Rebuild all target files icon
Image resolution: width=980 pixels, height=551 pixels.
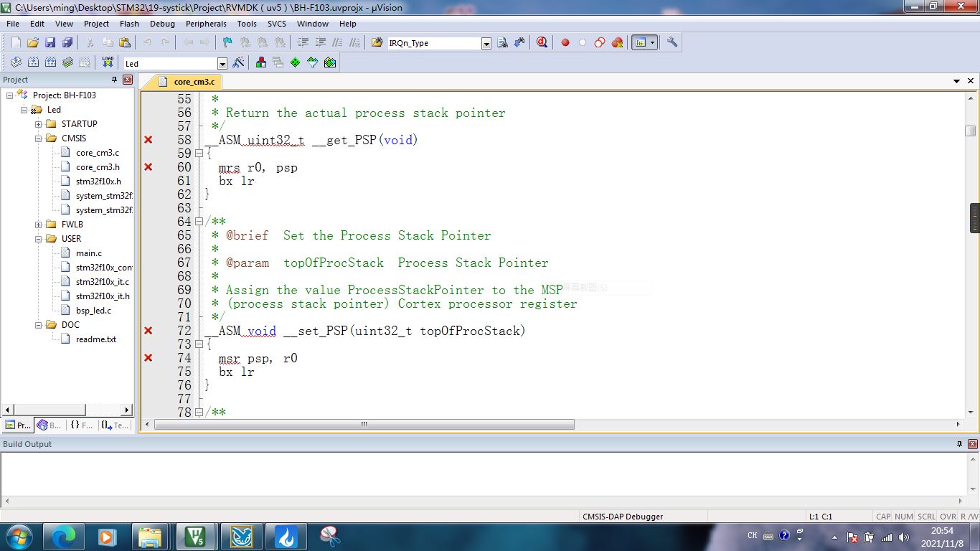click(x=50, y=62)
